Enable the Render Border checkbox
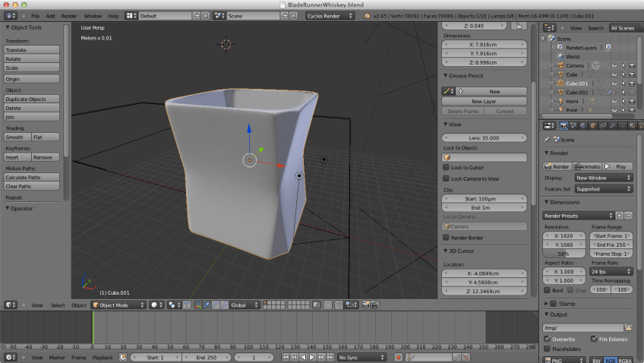644x363 pixels. [x=447, y=238]
